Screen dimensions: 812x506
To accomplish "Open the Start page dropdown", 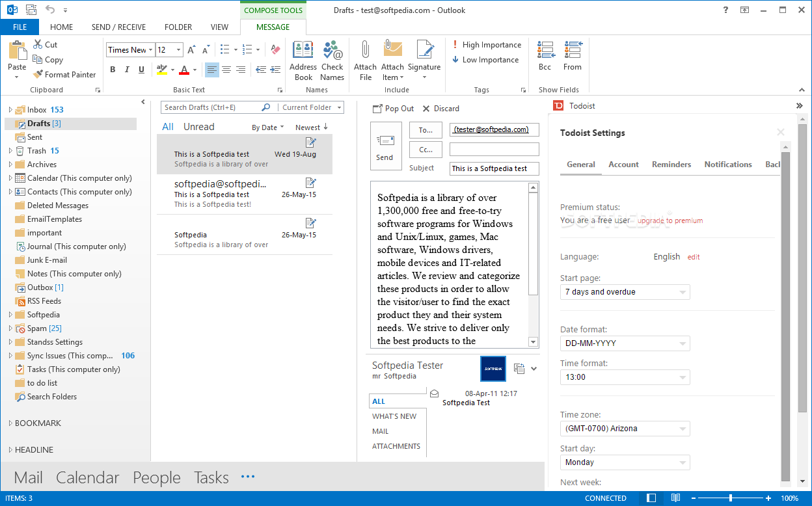I will (625, 292).
